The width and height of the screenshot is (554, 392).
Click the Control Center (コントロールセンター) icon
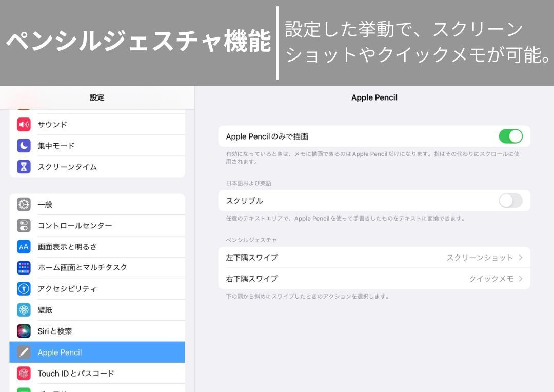[x=24, y=225]
